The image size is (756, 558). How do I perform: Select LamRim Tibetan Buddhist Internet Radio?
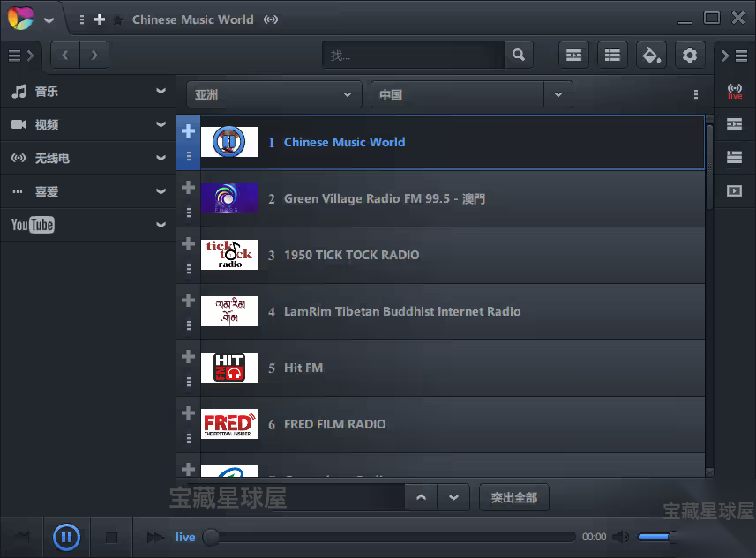402,311
